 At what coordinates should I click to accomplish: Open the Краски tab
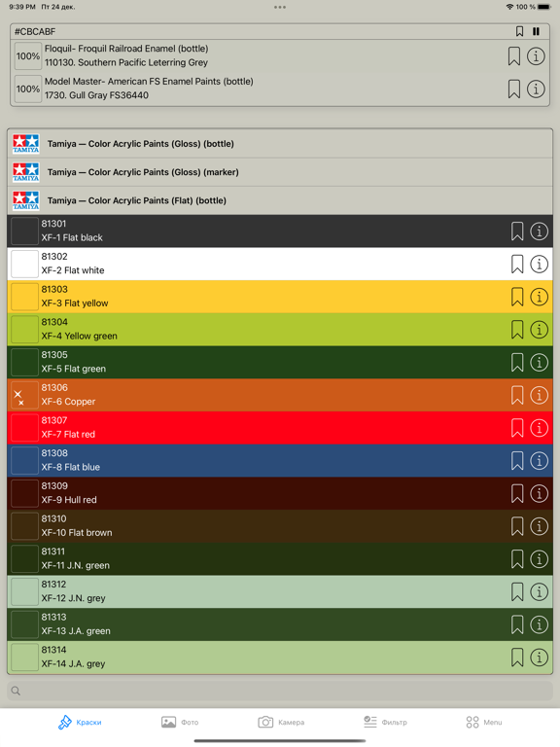pos(80,723)
